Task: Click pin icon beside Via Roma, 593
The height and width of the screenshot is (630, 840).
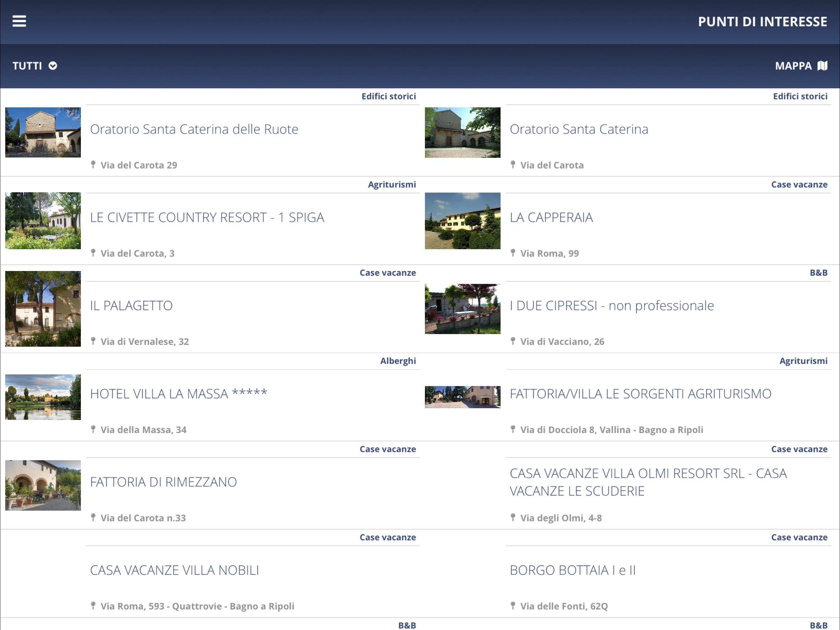Action: click(x=93, y=605)
